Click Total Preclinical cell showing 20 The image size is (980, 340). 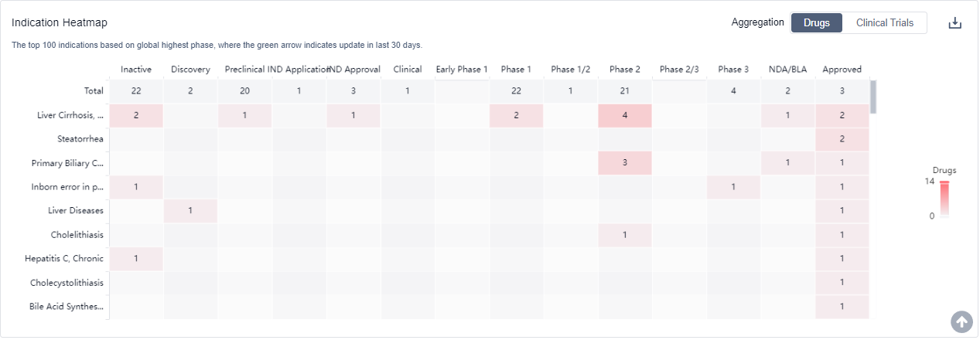[244, 91]
